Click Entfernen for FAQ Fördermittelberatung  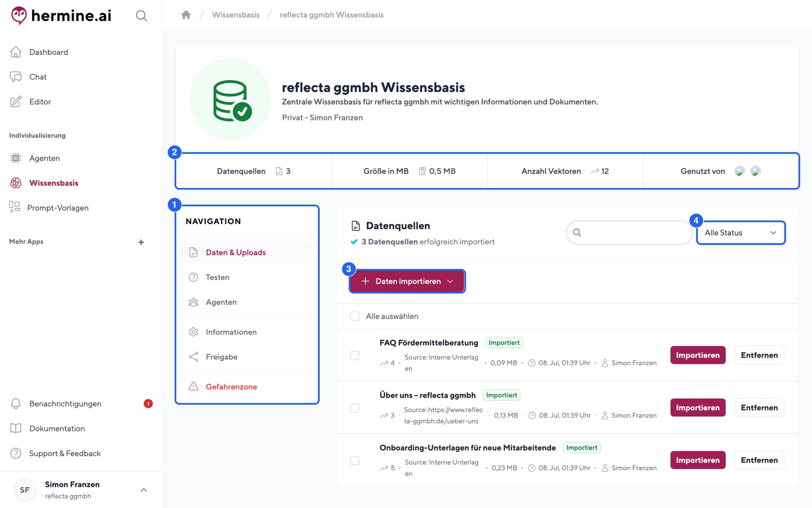point(759,355)
